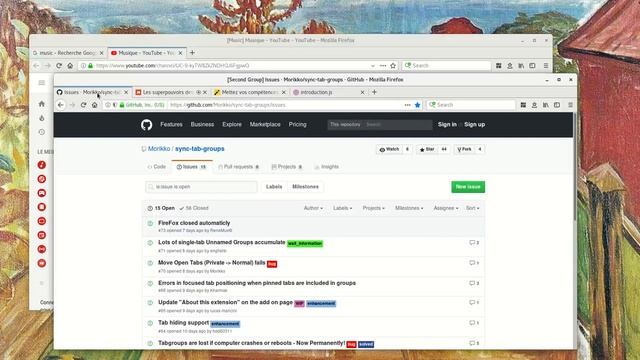Screen dimensions: 640x360
Task: Close the Mettez vos compétences tab
Action: (284, 92)
